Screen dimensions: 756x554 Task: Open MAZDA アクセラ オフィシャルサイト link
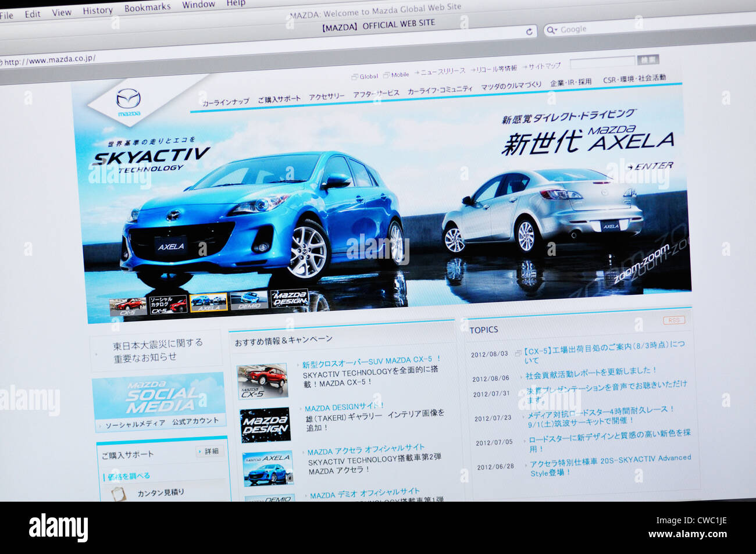[366, 449]
